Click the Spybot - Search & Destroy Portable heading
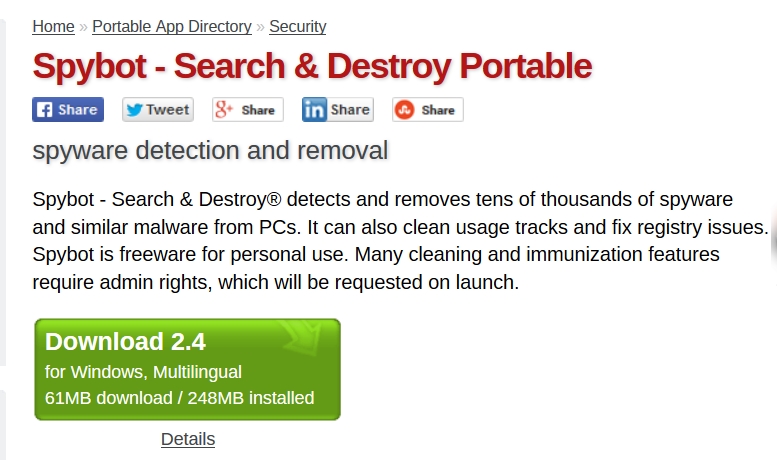 click(312, 67)
